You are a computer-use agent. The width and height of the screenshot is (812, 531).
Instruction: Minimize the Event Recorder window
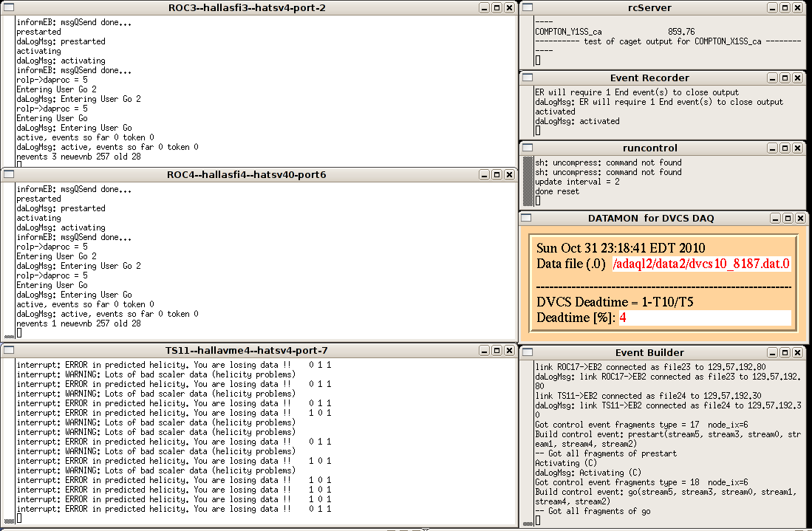tap(772, 78)
